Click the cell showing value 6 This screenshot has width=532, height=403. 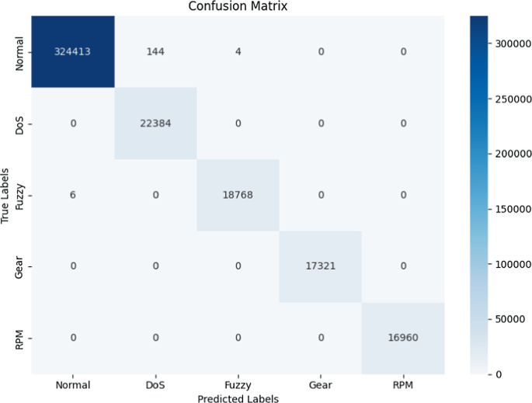(73, 195)
